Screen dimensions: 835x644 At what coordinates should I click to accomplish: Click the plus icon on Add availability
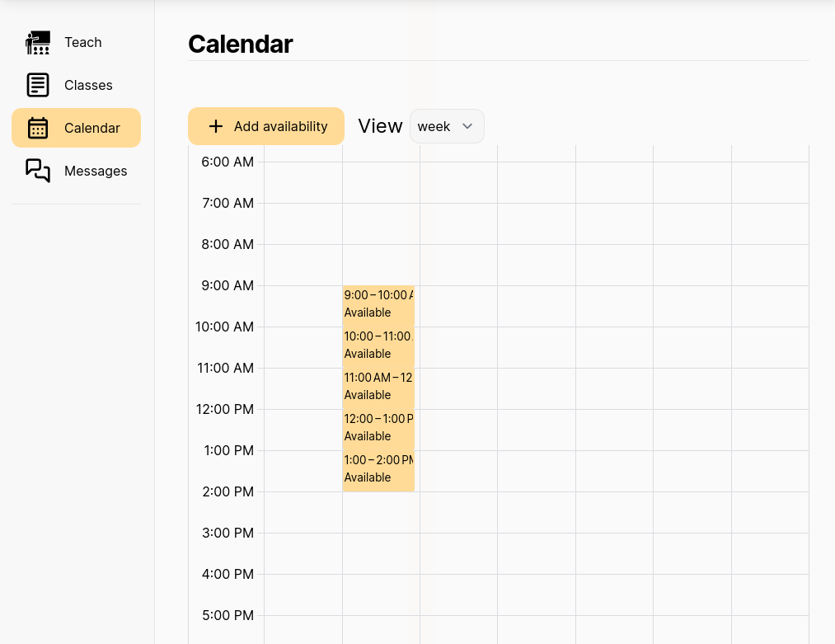tap(216, 126)
